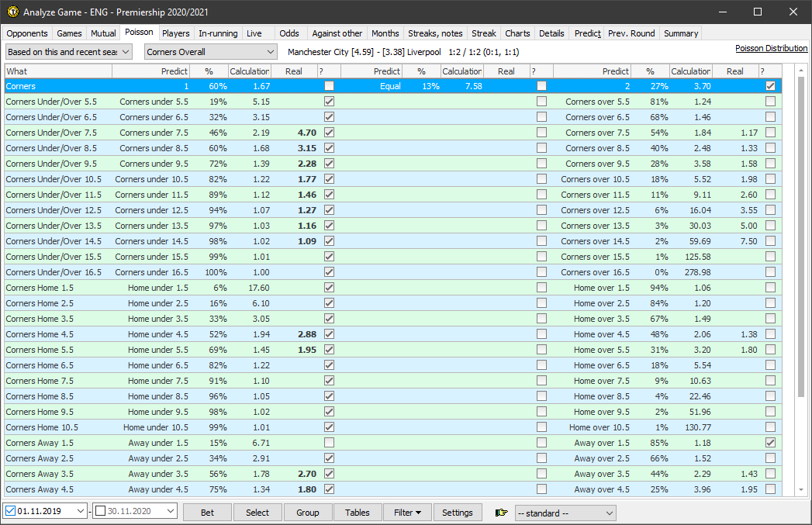Screen dimensions: 812x525
Task: Click the Tables button
Action: click(358, 513)
